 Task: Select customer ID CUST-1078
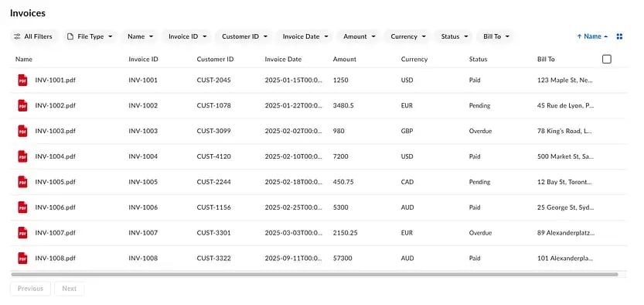tap(213, 105)
